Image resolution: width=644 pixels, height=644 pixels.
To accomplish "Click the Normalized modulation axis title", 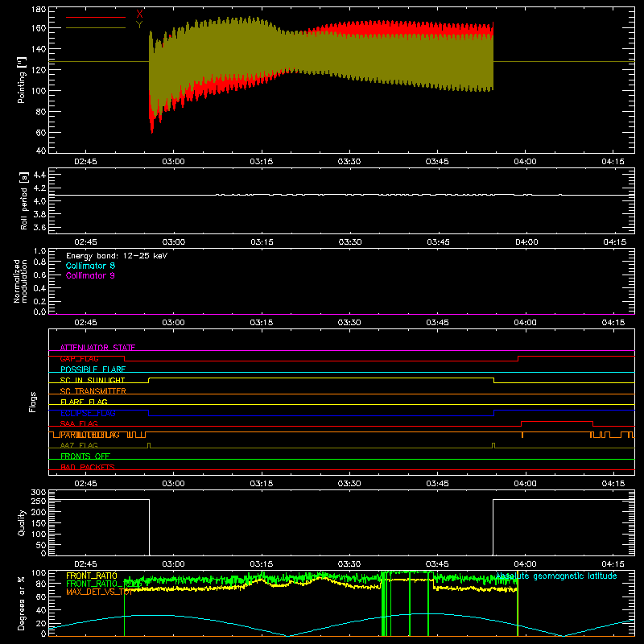I will click(x=20, y=281).
